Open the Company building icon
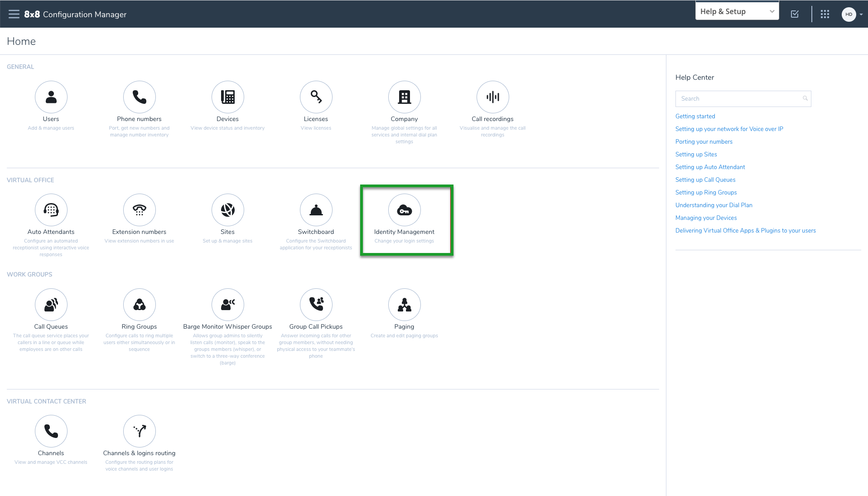Viewport: 868px width, 496px height. 405,97
